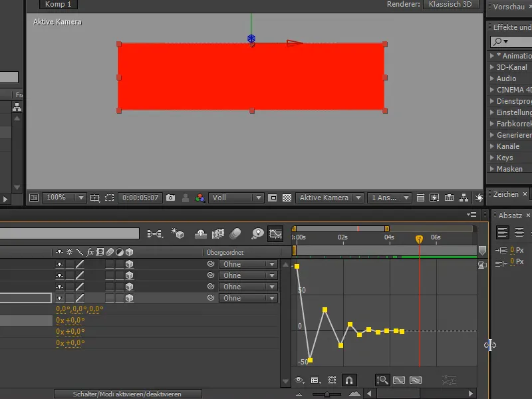This screenshot has width=532, height=399.
Task: Toggle 3D layer switch for fourth layer
Action: coord(129,298)
